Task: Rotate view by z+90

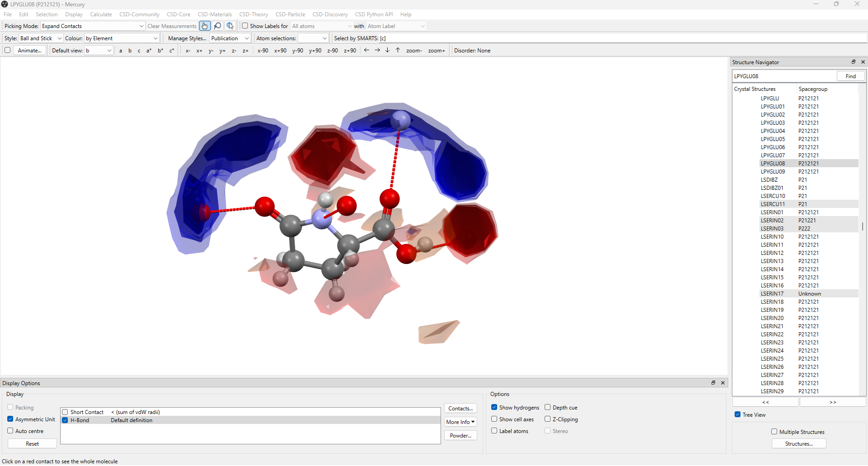Action: [x=350, y=51]
